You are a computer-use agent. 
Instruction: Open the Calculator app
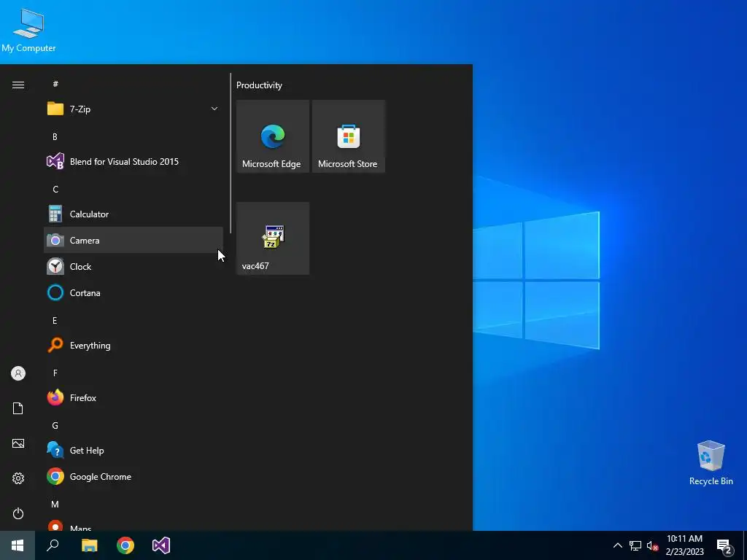coord(133,214)
